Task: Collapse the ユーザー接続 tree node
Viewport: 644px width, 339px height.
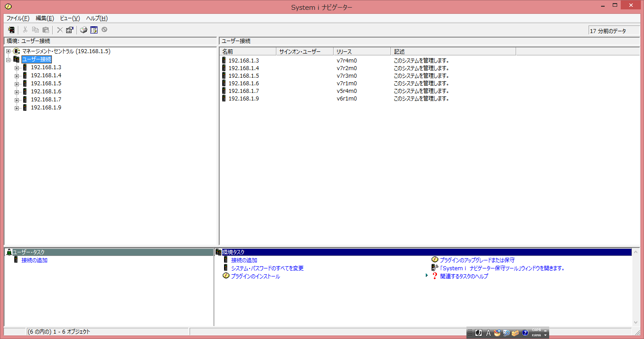Action: pos(8,59)
